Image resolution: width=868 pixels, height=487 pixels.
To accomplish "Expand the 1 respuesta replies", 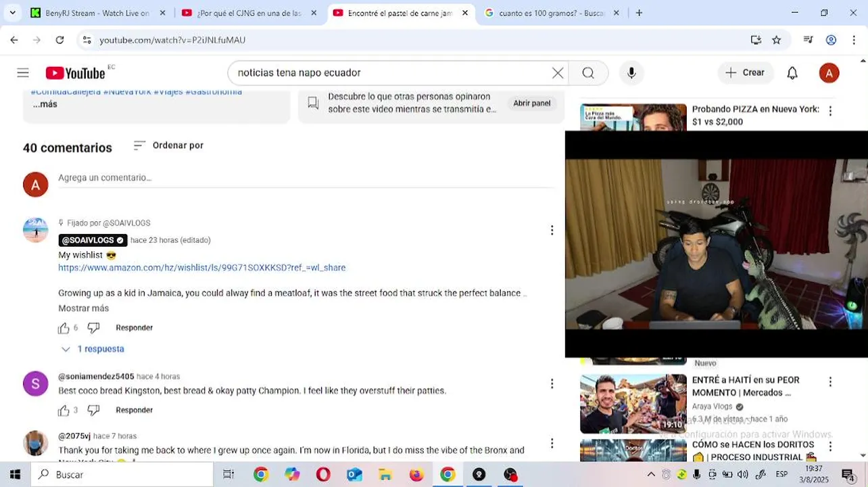I will click(x=93, y=349).
